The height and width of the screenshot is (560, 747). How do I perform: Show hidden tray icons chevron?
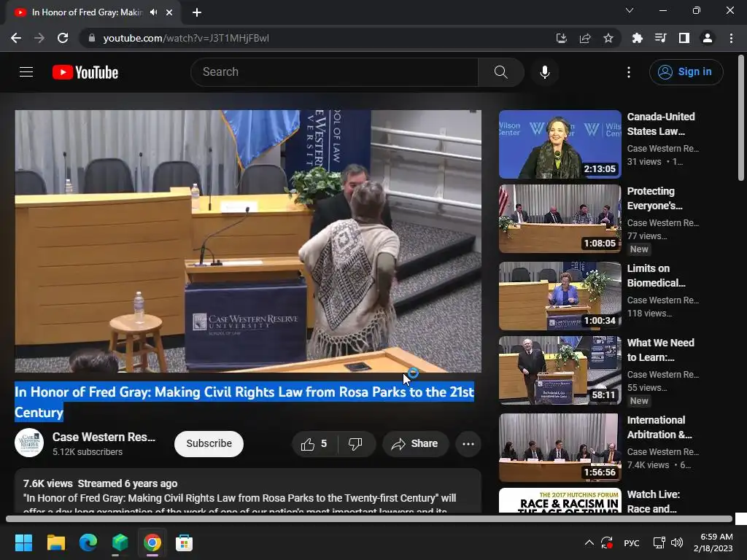(x=589, y=542)
